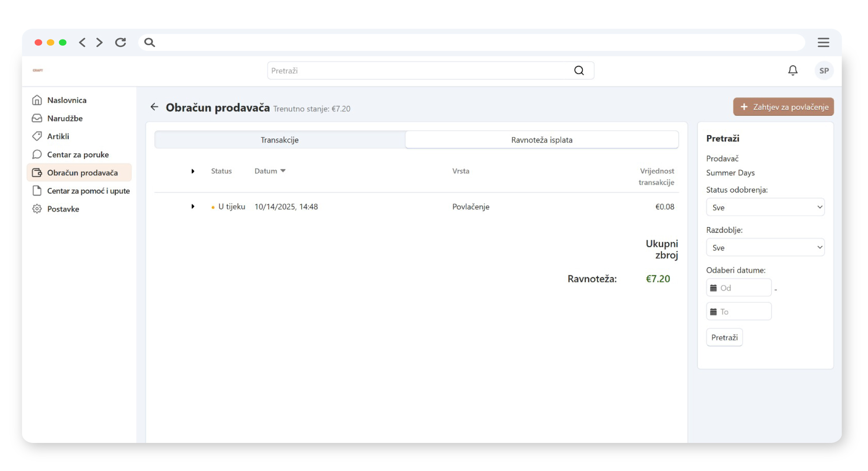Image resolution: width=868 pixels, height=471 pixels.
Task: Open the SP user avatar menu
Action: [824, 71]
